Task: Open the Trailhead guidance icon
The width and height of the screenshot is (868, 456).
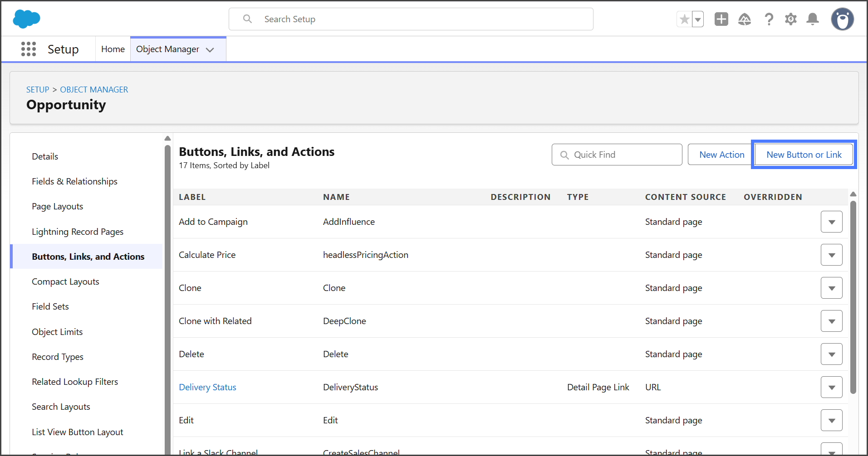Action: 744,19
